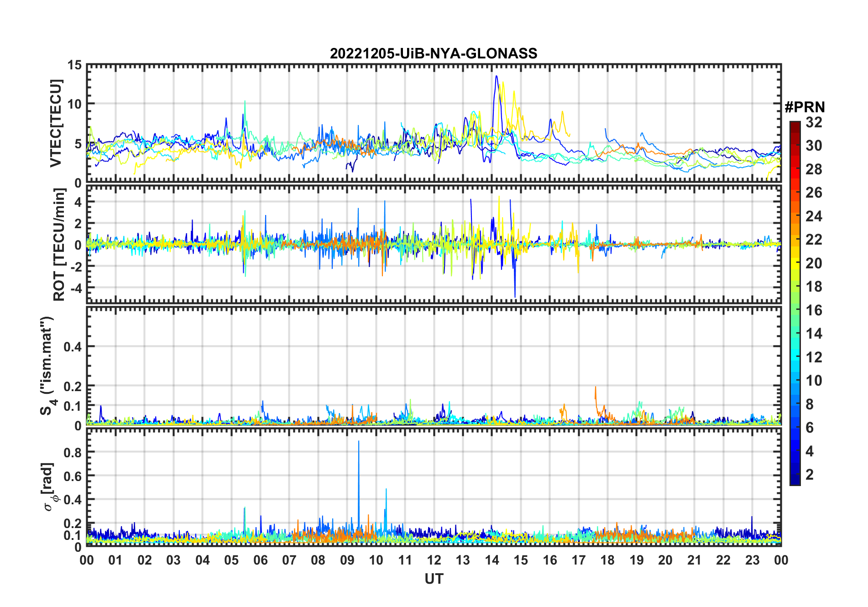Click the plot title 20221205-UiB-NYA-GLONASS

pyautogui.click(x=434, y=53)
